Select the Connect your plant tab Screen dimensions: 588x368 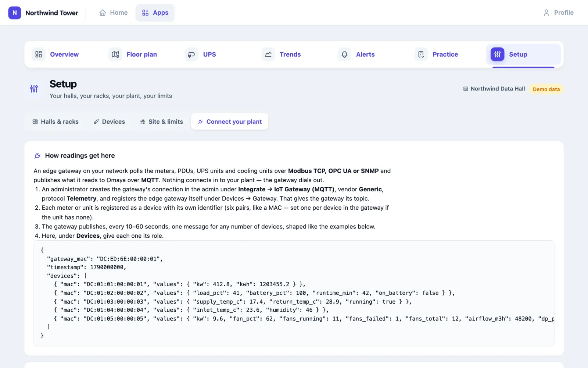[230, 122]
